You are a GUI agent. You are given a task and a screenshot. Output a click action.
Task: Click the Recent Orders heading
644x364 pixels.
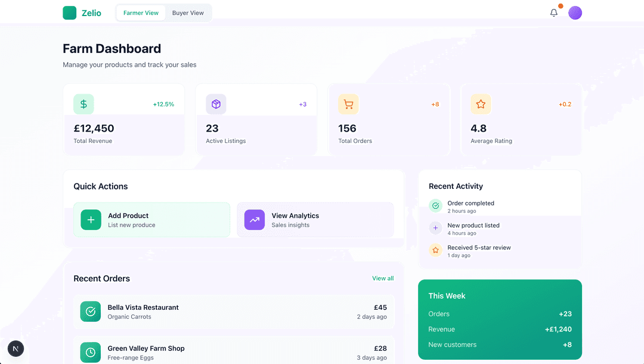[x=102, y=279]
